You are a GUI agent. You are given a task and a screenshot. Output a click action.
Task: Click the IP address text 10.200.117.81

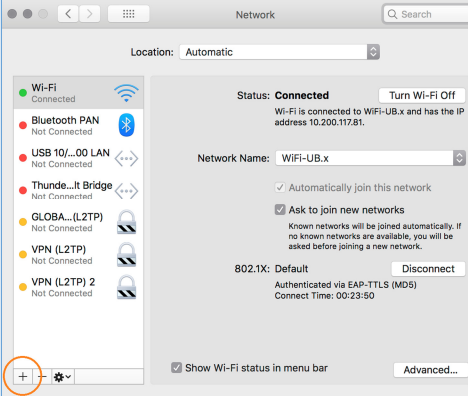coord(337,122)
